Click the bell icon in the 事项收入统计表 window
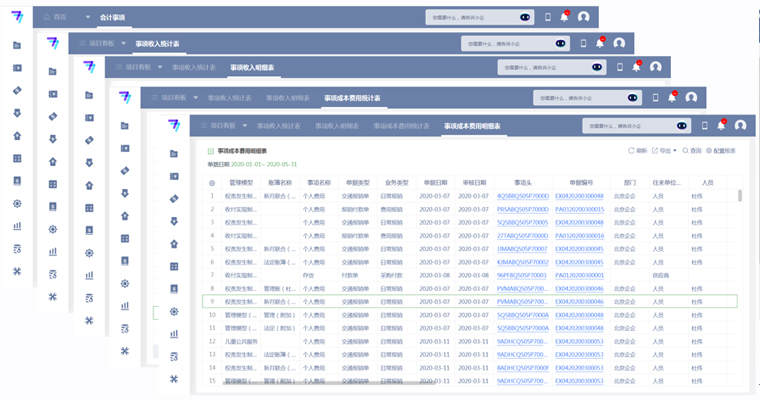 [x=600, y=43]
